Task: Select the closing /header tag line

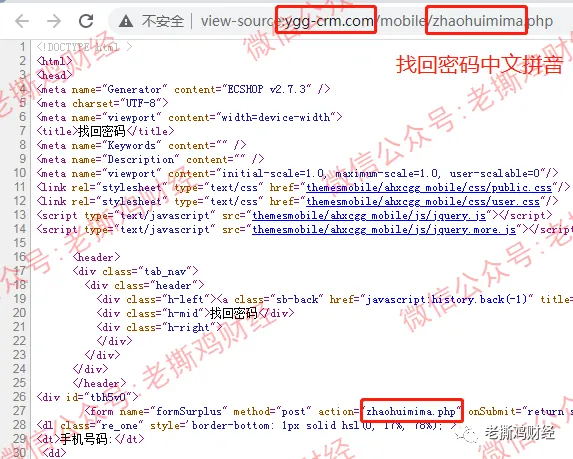Action: click(x=99, y=383)
